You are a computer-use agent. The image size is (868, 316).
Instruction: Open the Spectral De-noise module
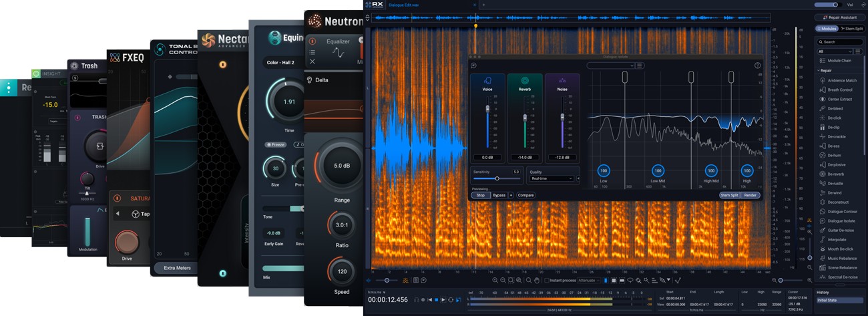click(842, 277)
